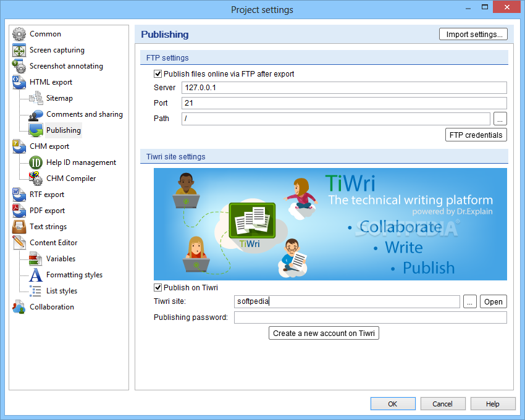The width and height of the screenshot is (525, 420).
Task: Click the Variables books icon
Action: coord(36,259)
